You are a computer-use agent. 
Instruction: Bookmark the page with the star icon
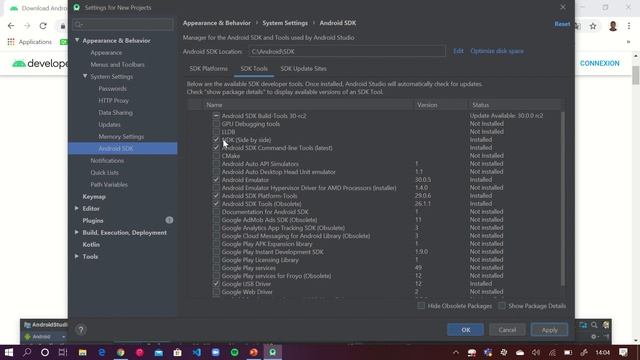point(593,26)
